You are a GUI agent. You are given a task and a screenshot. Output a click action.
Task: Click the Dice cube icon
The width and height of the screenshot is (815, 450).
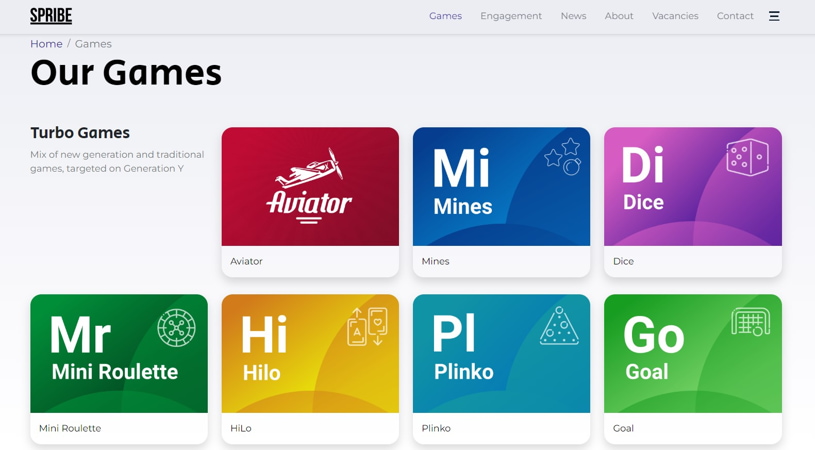click(747, 157)
